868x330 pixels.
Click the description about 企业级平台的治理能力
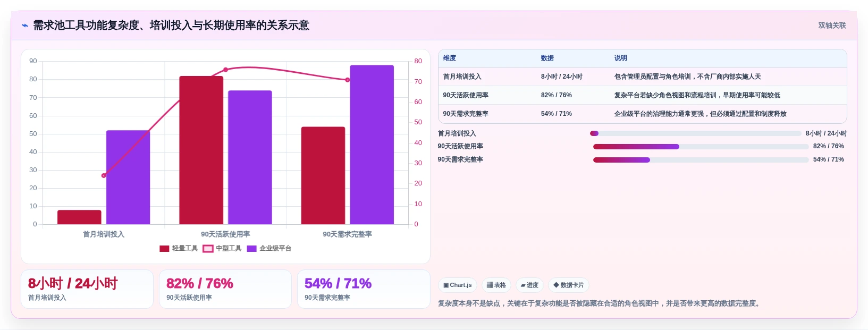[701, 114]
